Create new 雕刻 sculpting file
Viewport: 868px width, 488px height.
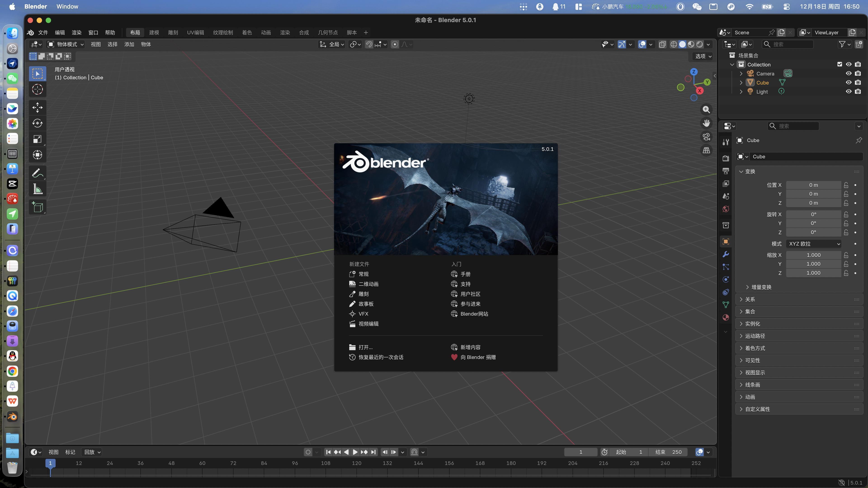tap(363, 294)
